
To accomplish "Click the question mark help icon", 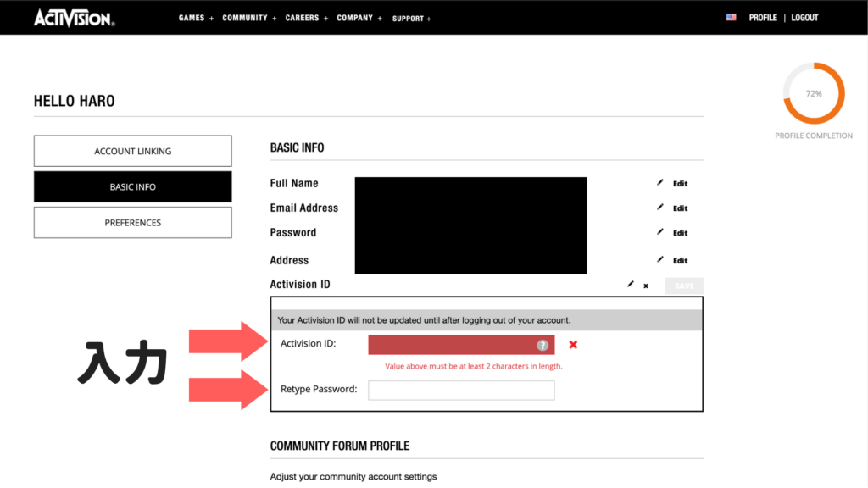I will click(542, 346).
